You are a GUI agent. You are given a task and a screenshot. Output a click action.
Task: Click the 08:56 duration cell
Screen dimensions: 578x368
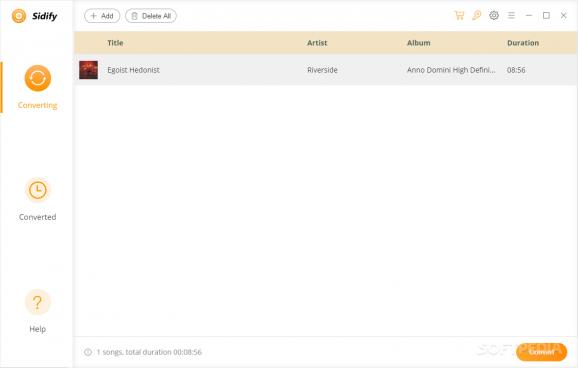[x=516, y=70]
